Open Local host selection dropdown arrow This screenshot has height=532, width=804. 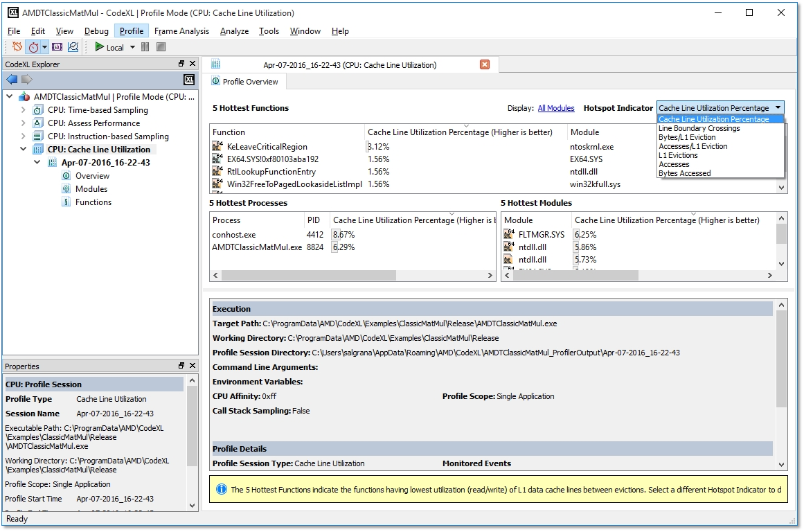pyautogui.click(x=132, y=47)
